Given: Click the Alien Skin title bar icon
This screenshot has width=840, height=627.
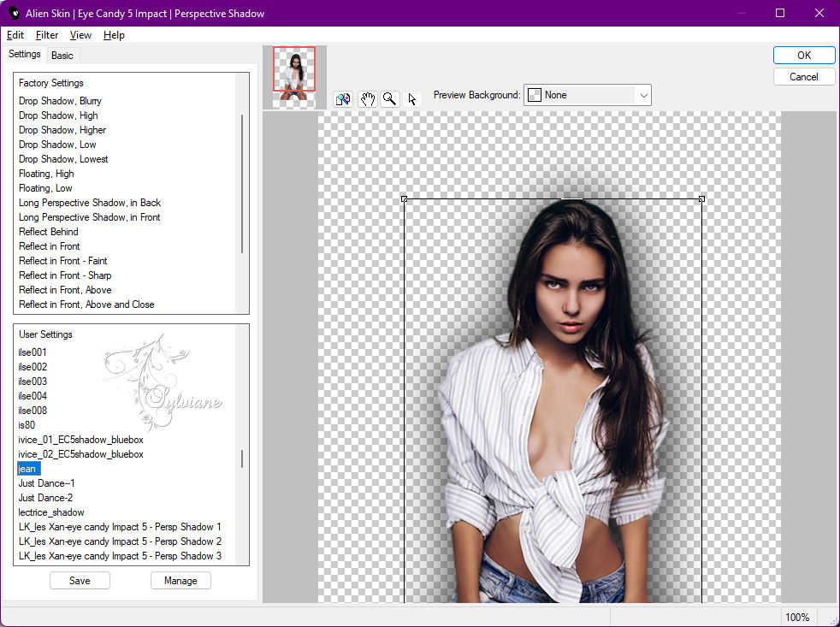Looking at the screenshot, I should [x=14, y=13].
